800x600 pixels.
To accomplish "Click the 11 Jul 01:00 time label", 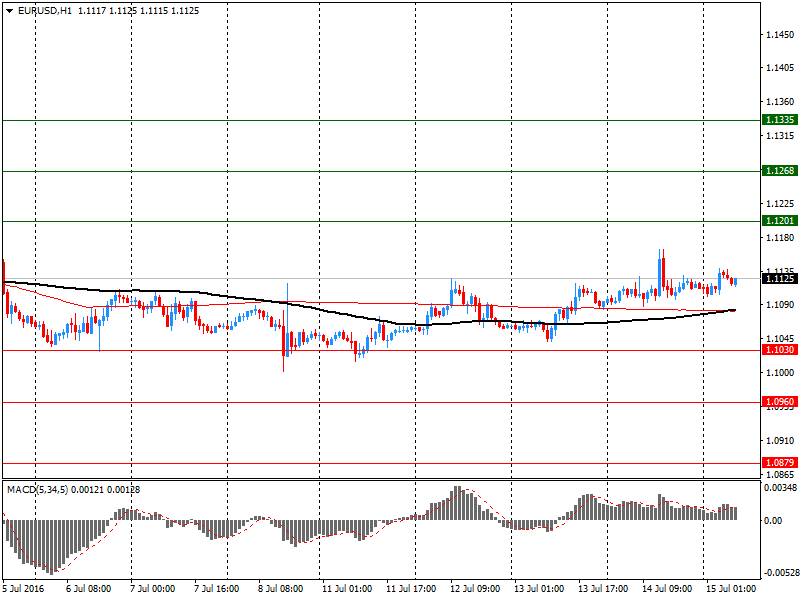I will (x=347, y=589).
